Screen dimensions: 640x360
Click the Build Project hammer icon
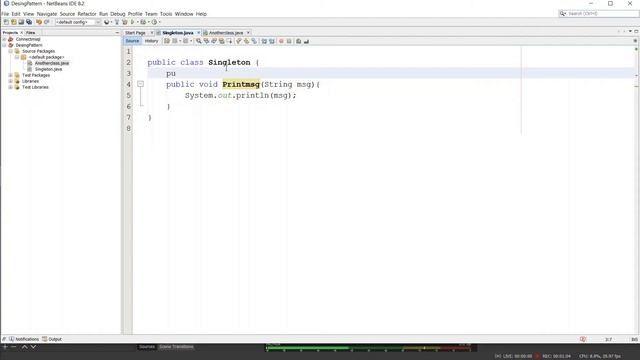(x=117, y=22)
